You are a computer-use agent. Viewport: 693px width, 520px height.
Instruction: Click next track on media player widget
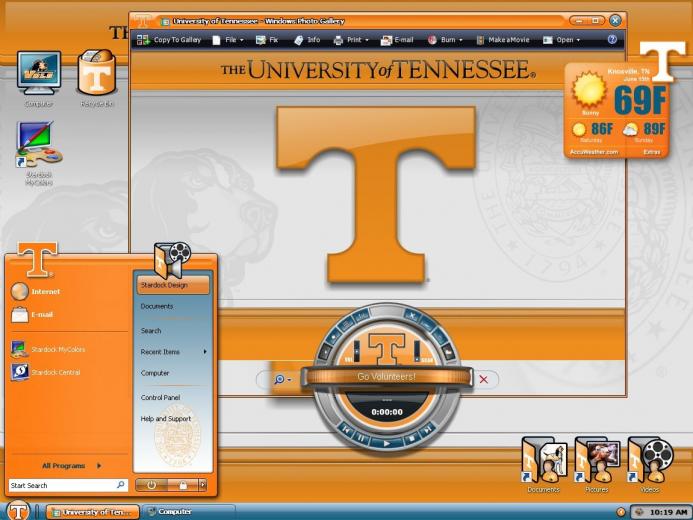(x=427, y=429)
